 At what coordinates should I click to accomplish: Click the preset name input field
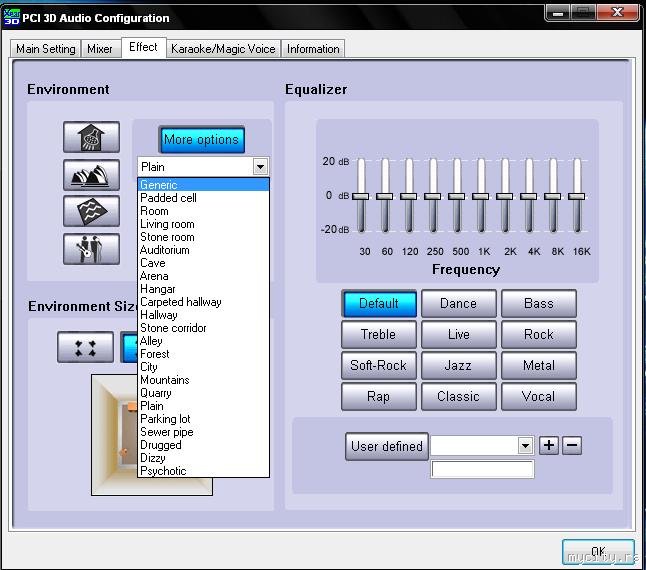click(482, 470)
